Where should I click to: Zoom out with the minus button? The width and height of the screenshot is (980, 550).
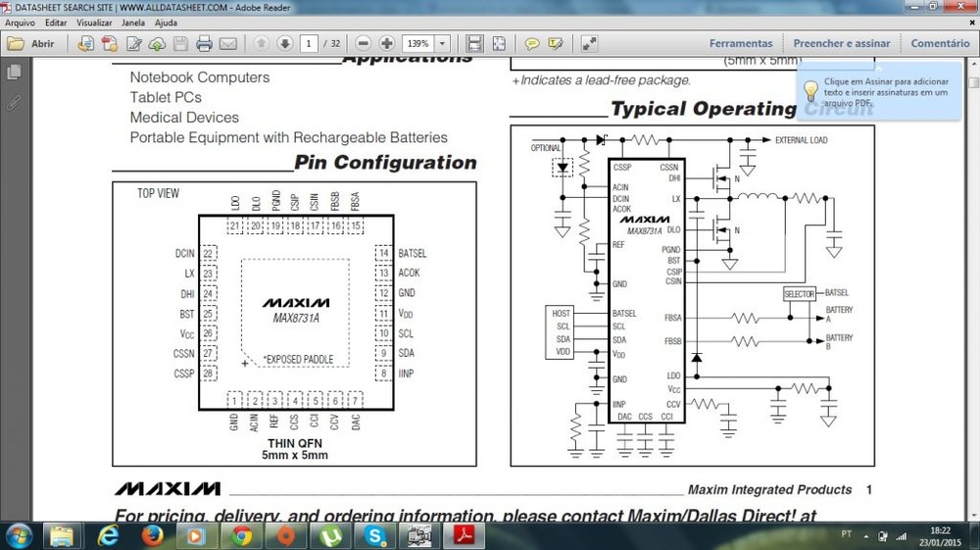point(364,44)
